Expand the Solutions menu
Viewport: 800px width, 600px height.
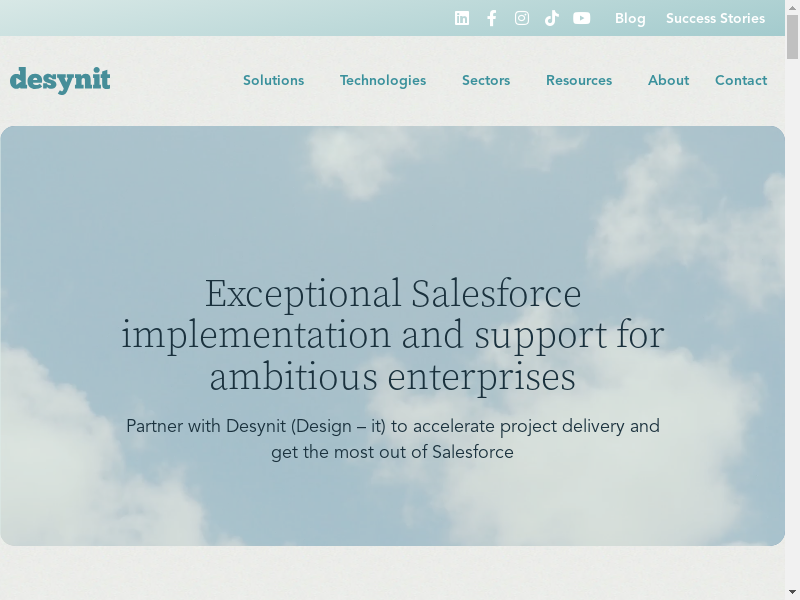click(273, 80)
